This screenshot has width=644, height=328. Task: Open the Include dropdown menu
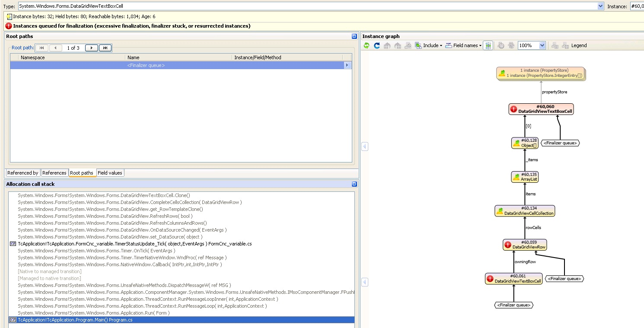click(440, 45)
